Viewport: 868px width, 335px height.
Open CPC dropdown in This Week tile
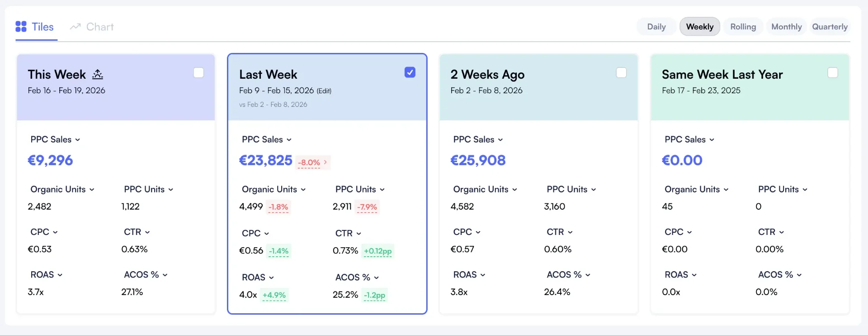coord(44,232)
